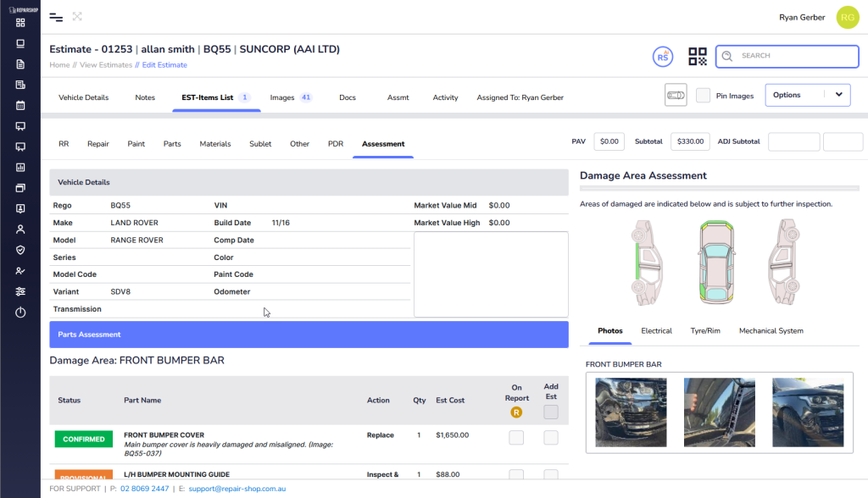The image size is (868, 498).
Task: Switch to the Electrical tab
Action: coord(657,331)
